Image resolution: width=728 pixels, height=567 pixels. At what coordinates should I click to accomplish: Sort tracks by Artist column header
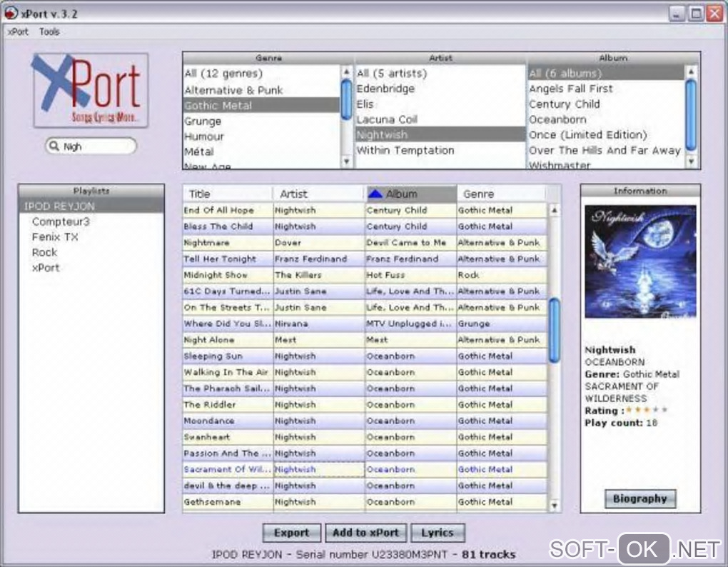point(319,194)
